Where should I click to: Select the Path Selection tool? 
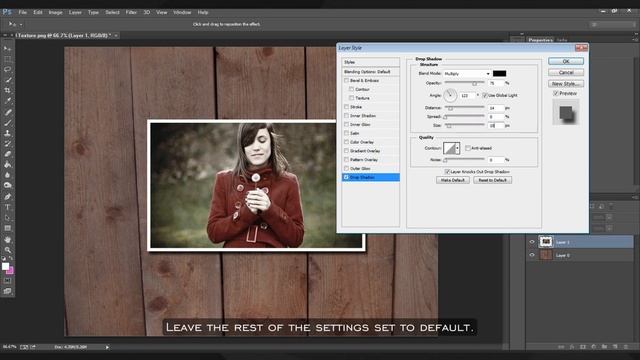pos(7,218)
